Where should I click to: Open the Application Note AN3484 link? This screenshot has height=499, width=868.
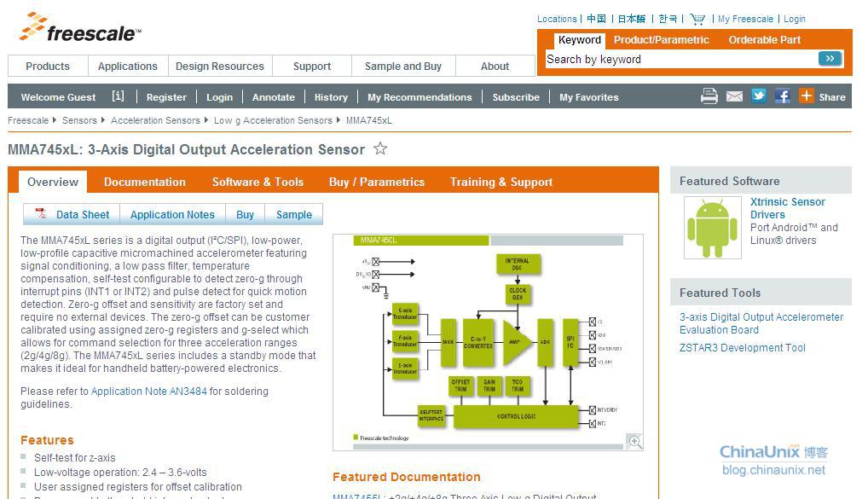149,392
